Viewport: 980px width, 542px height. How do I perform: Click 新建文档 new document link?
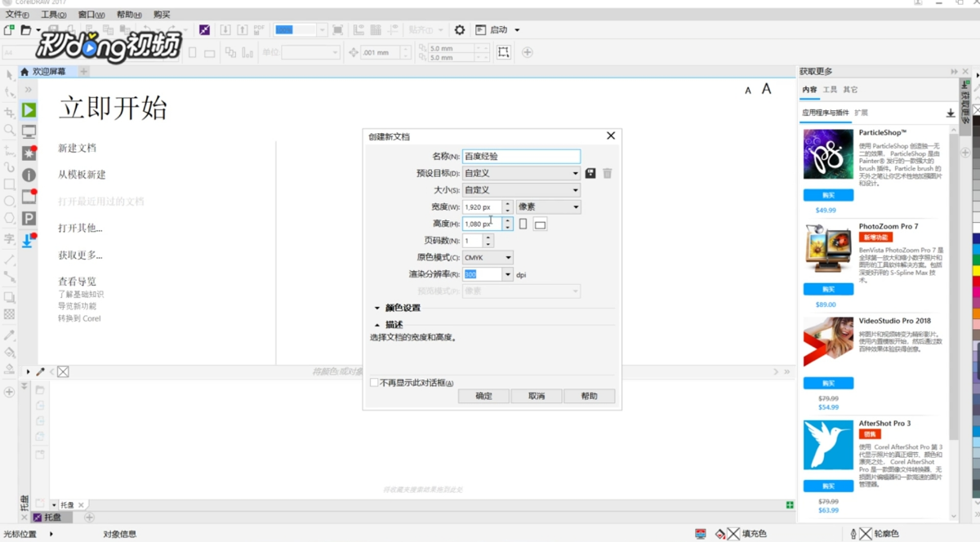77,148
